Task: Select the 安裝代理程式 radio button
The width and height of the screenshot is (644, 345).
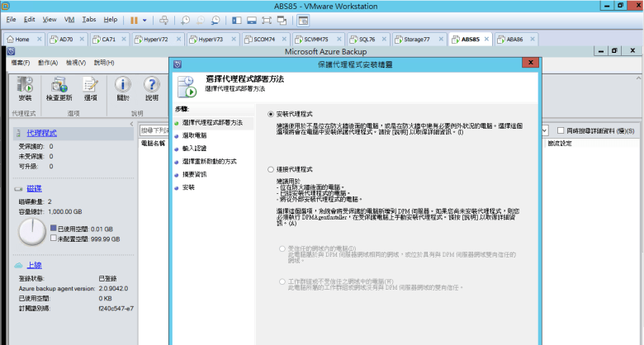Action: point(271,113)
